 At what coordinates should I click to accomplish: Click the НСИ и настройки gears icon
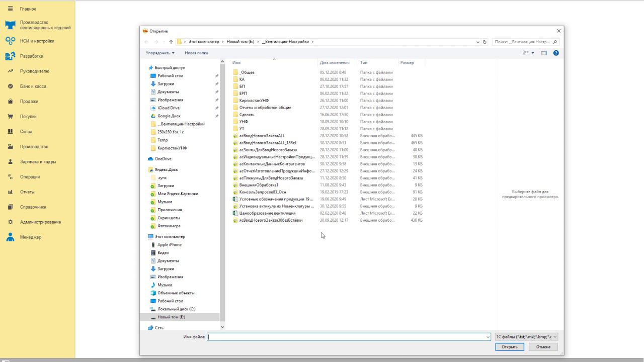point(10,41)
